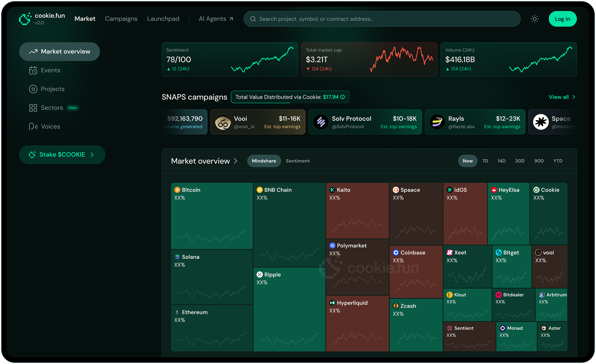The height and width of the screenshot is (364, 596).
Task: Click the Polymarket icon in treemap
Action: click(332, 246)
